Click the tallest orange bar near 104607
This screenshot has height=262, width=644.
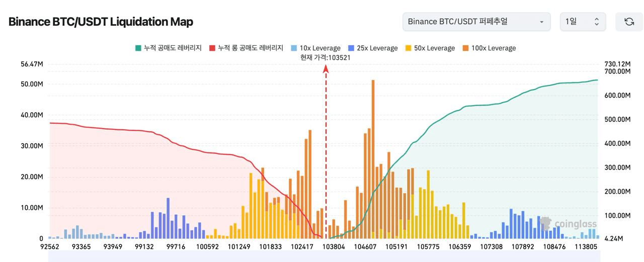point(373,159)
